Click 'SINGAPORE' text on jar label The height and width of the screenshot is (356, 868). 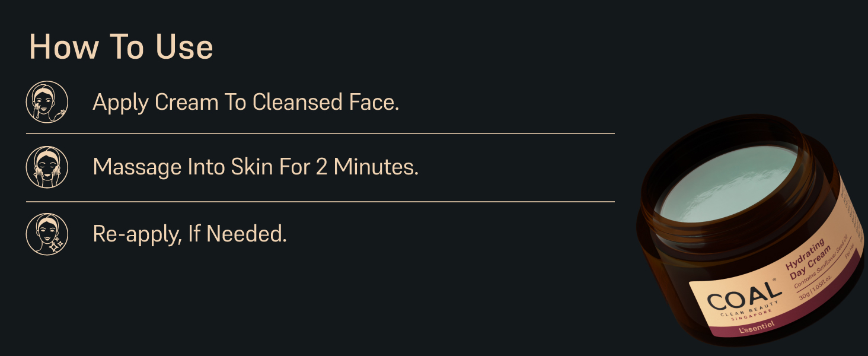click(752, 316)
